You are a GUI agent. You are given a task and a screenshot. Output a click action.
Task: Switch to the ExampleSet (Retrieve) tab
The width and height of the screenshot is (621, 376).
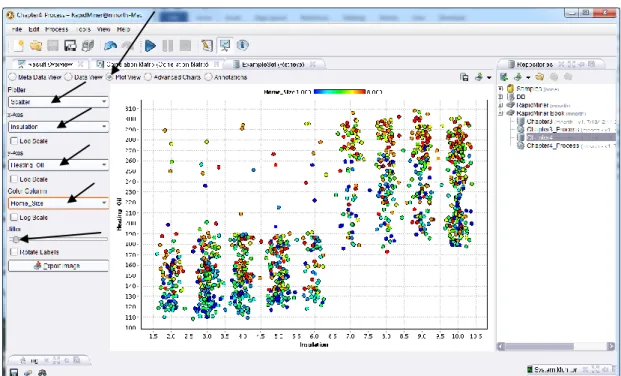pyautogui.click(x=274, y=64)
